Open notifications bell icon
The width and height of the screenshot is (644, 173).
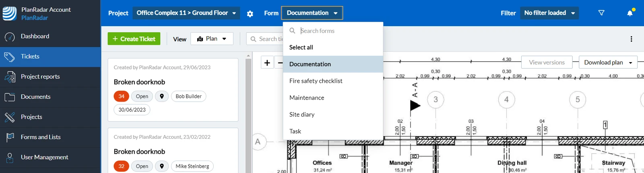[630, 13]
